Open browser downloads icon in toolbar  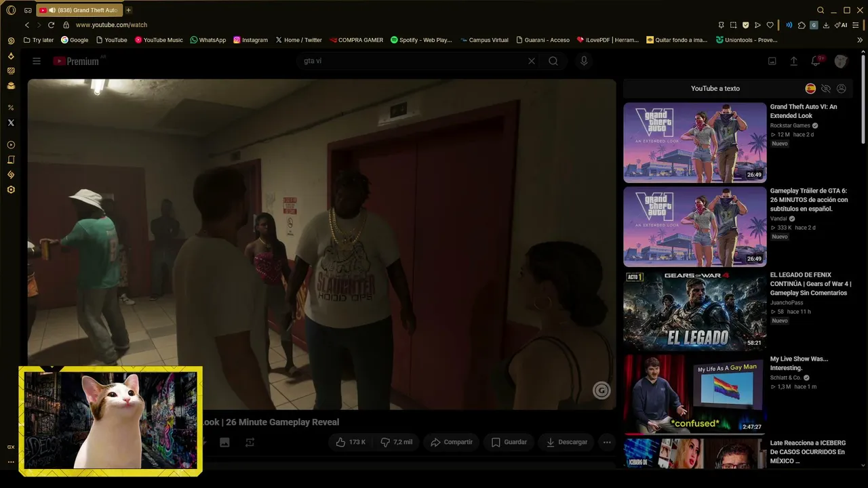[826, 25]
